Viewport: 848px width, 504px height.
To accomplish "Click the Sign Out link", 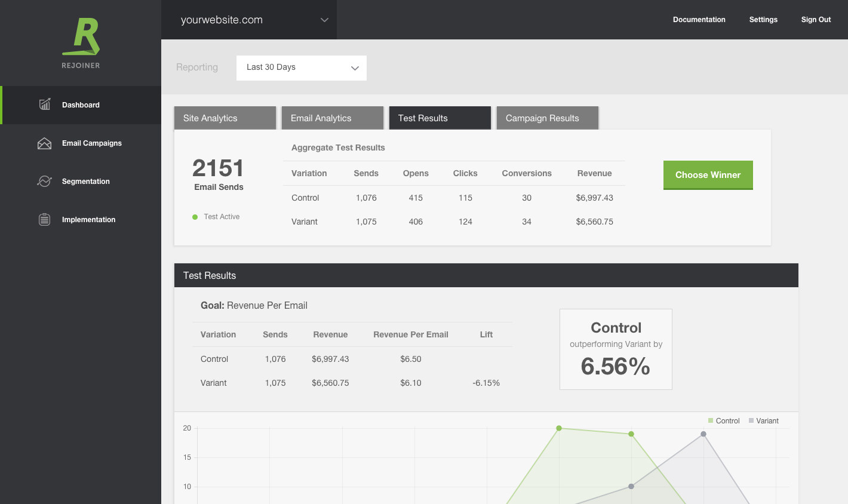I will (816, 20).
